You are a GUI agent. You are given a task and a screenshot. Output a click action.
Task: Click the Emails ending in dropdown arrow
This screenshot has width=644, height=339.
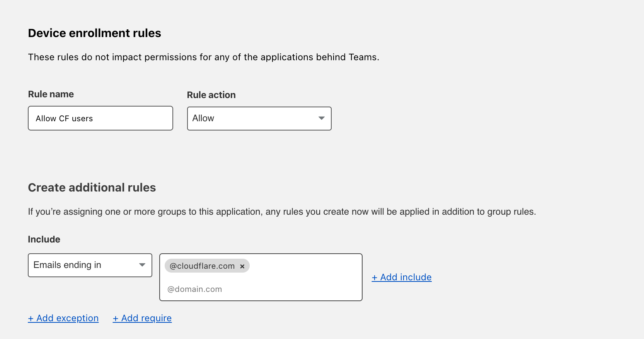point(142,265)
